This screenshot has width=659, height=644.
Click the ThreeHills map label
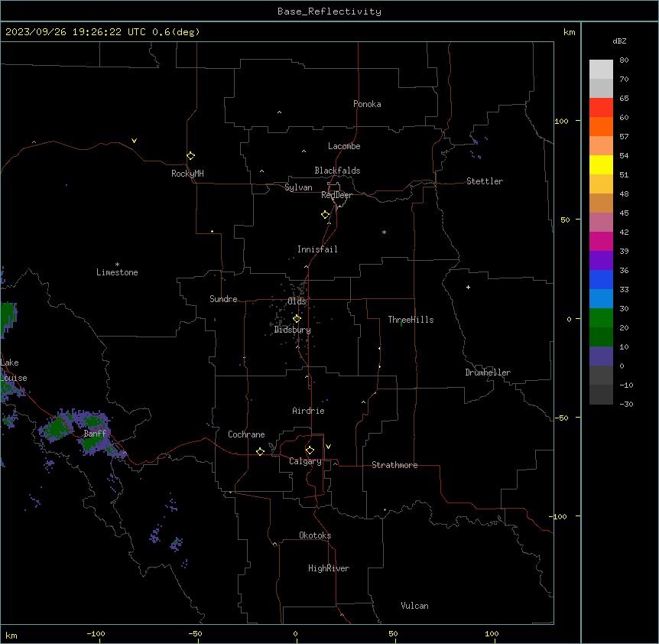click(x=411, y=320)
